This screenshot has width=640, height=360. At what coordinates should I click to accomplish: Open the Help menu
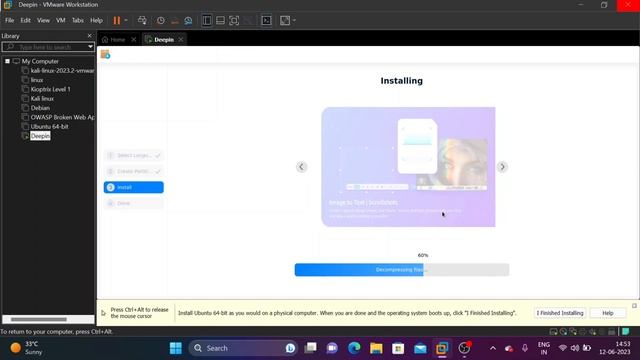tap(96, 20)
